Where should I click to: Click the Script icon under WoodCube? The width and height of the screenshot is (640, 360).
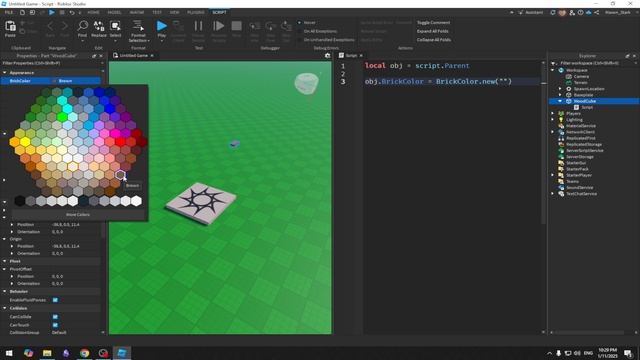tap(576, 107)
